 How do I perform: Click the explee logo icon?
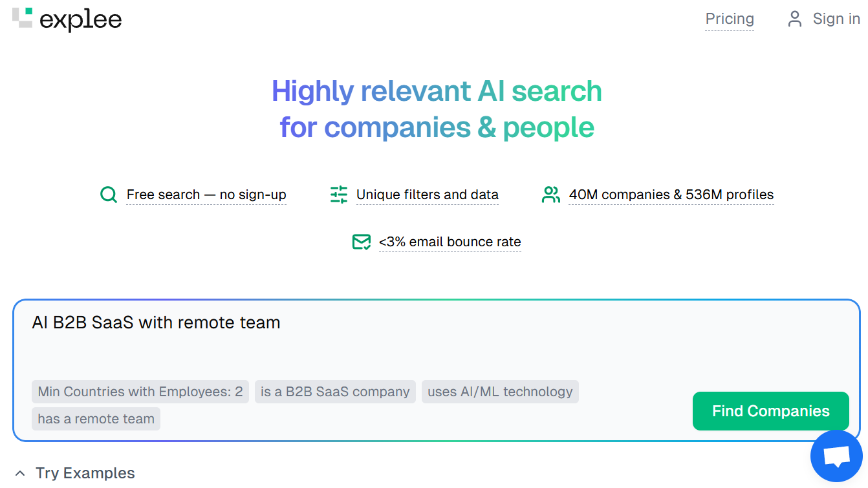tap(22, 18)
